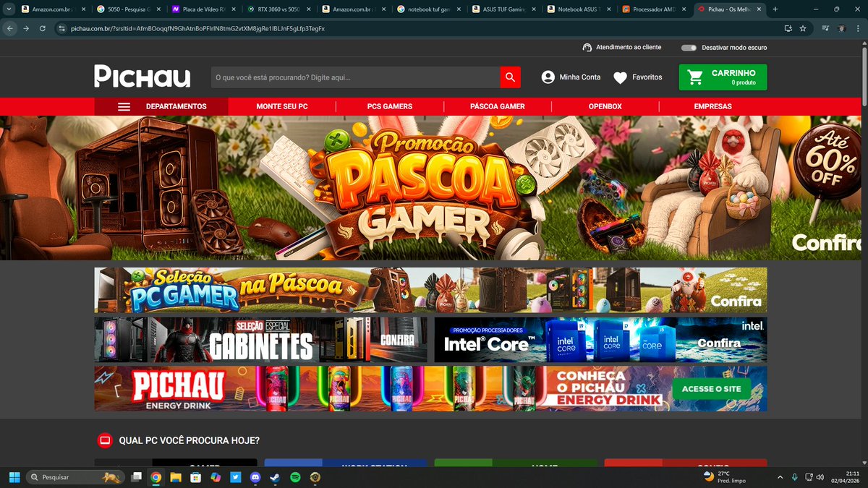Open the Departamentos hamburger menu

click(124, 106)
